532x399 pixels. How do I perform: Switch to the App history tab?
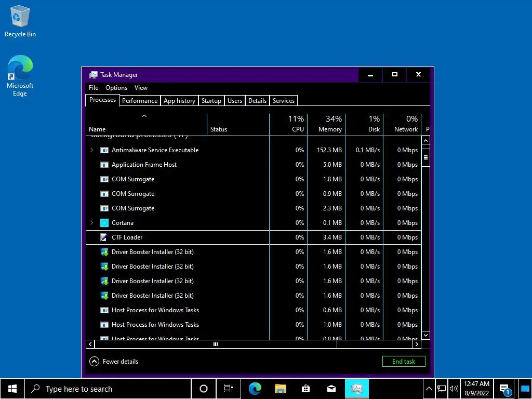[x=179, y=101]
